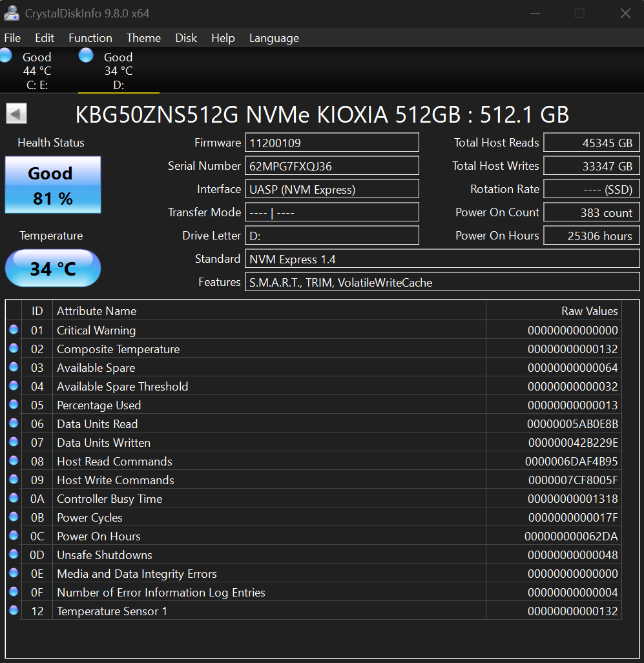Select the Composite Temperature attribute name
Screen dimensions: 644x663
pos(118,349)
